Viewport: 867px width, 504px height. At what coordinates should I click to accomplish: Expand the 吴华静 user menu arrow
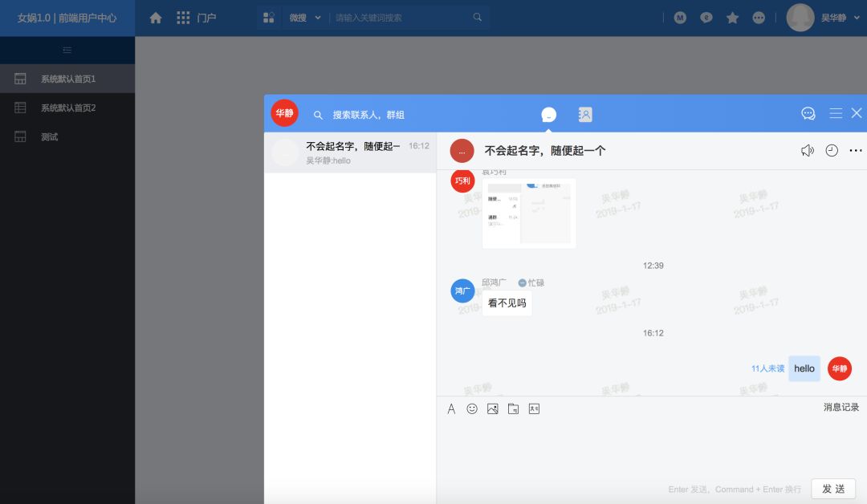pos(857,18)
